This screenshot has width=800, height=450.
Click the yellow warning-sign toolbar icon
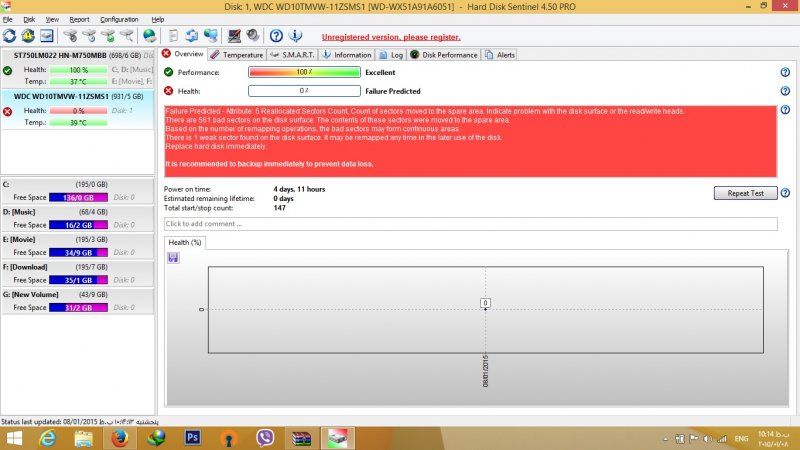pos(28,36)
